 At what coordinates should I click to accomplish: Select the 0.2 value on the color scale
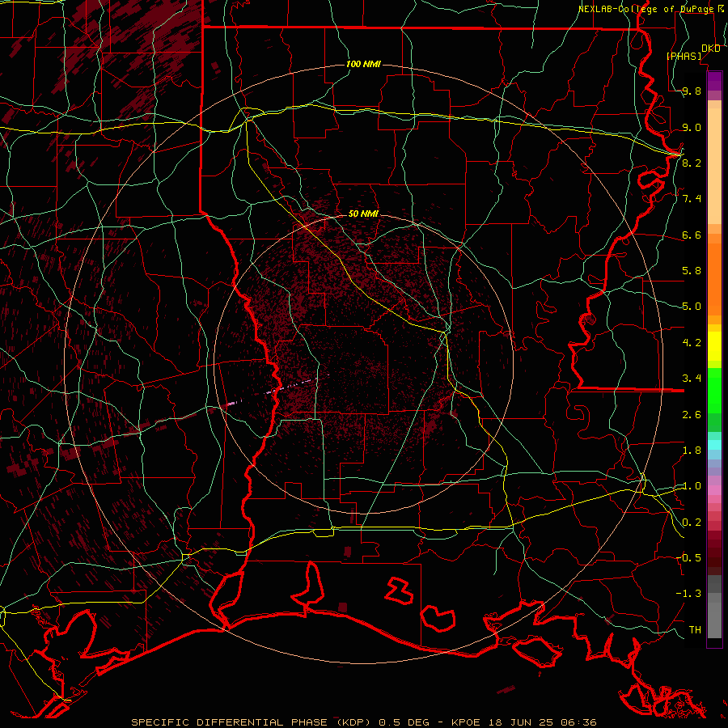click(692, 523)
